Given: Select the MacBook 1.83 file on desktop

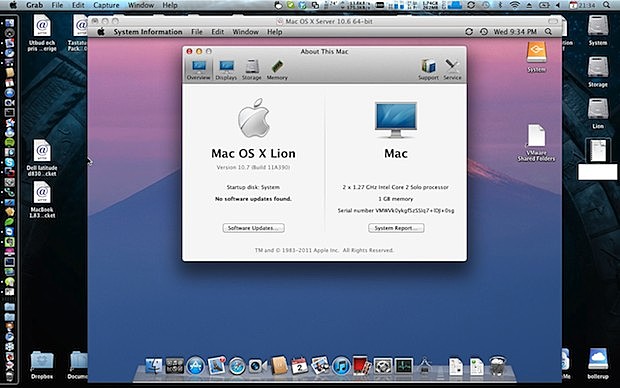Looking at the screenshot, I should click(x=42, y=200).
